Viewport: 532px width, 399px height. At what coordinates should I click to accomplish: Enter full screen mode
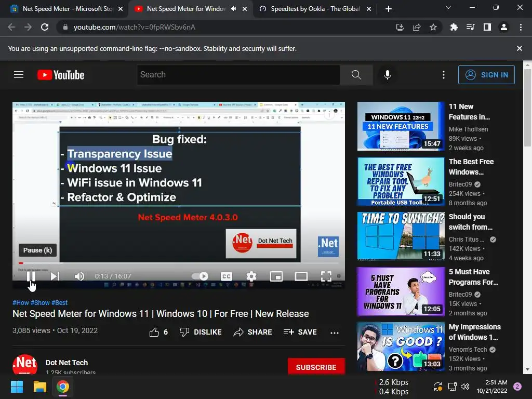[x=326, y=276]
